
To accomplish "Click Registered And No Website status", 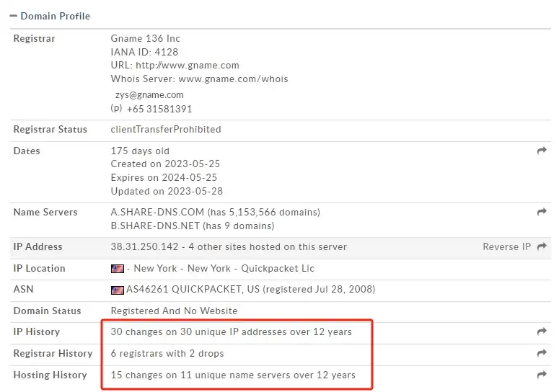I will click(174, 311).
